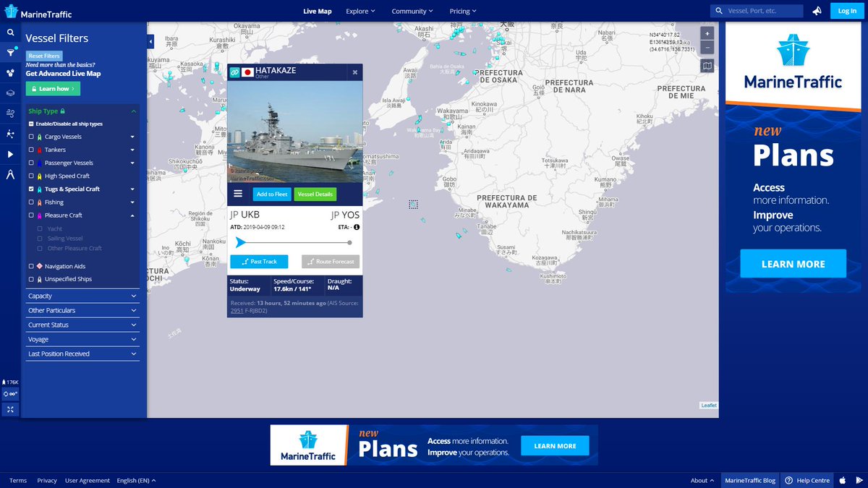Tick the Navigation Aids checkbox
868x488 pixels.
[x=31, y=266]
